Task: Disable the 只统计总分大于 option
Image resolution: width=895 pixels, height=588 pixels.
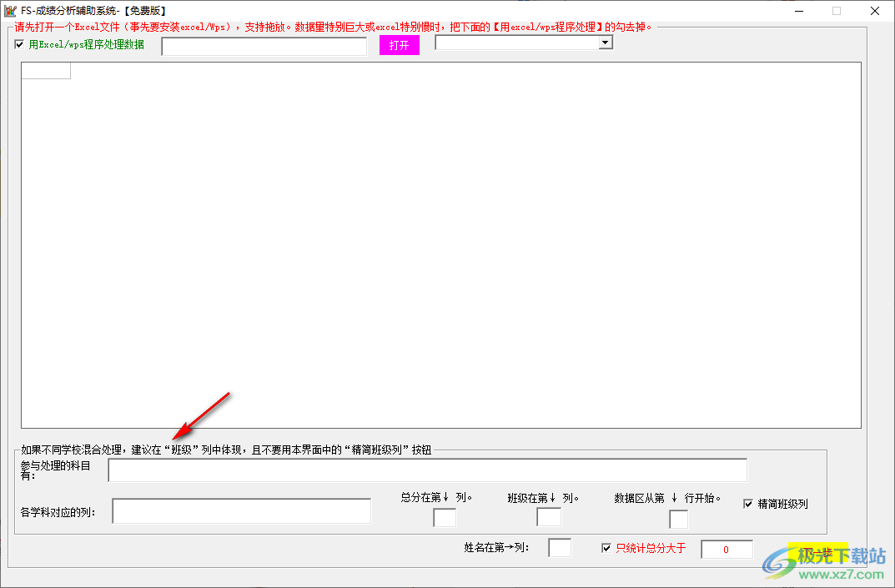Action: [x=607, y=548]
